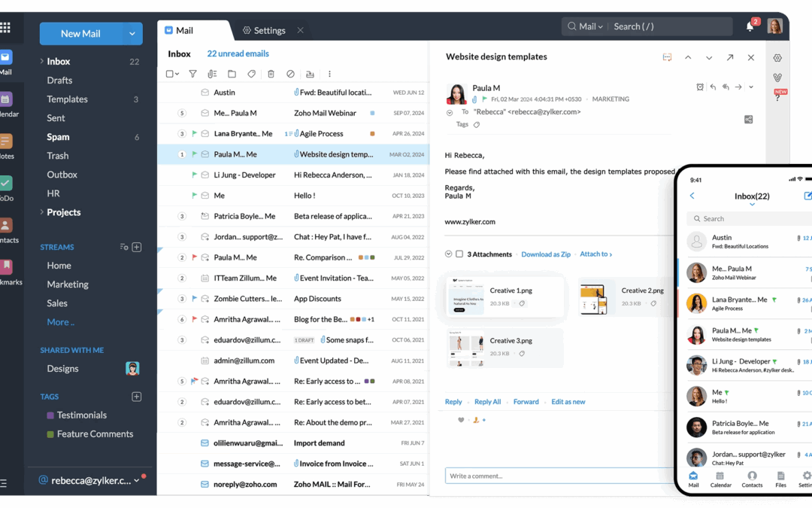Click the reply arrow icon in email header
The image size is (812, 508).
pos(713,87)
